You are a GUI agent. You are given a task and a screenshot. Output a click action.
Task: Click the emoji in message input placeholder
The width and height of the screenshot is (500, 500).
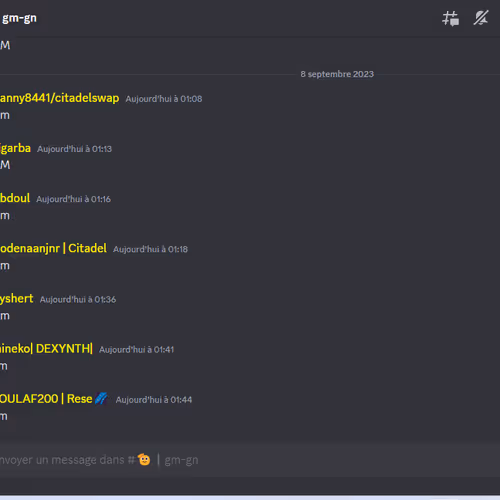click(x=144, y=460)
